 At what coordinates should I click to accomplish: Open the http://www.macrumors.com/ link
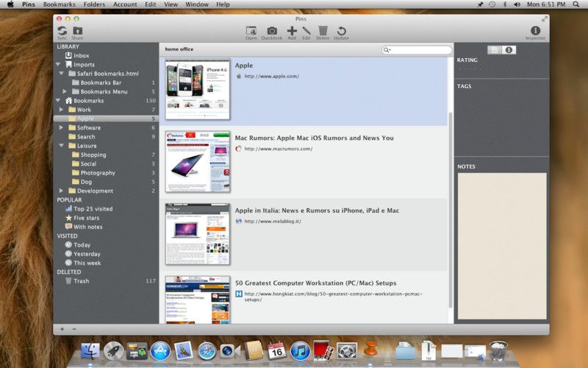tap(279, 149)
